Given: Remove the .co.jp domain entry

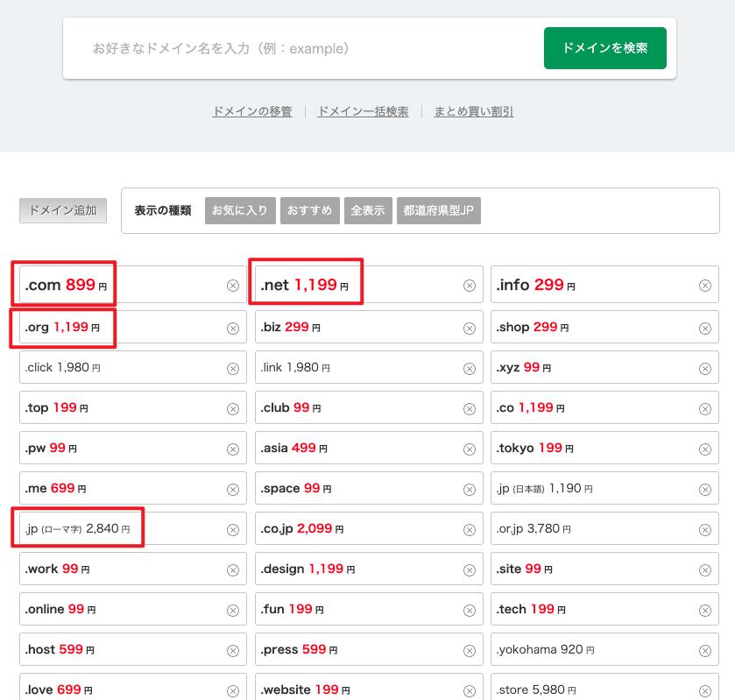Looking at the screenshot, I should point(470,528).
